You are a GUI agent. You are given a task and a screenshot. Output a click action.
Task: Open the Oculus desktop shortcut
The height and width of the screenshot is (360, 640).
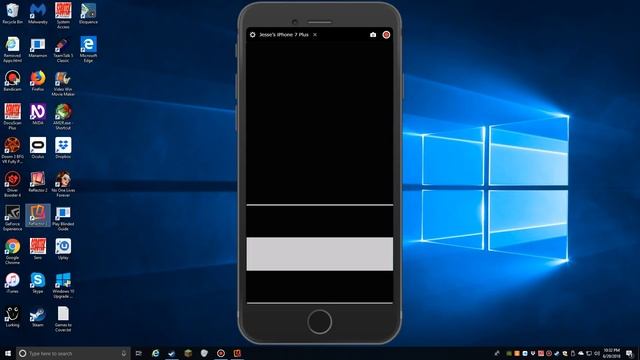point(38,148)
